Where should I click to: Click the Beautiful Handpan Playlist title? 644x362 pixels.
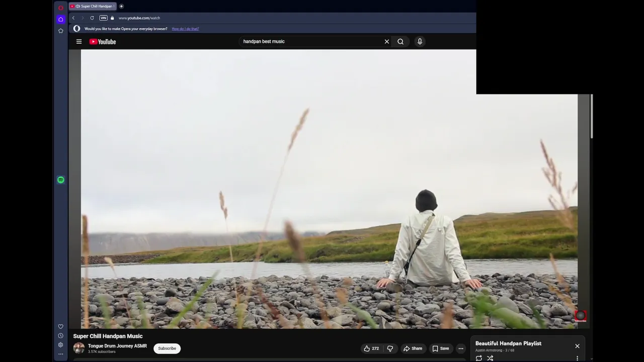click(x=508, y=343)
